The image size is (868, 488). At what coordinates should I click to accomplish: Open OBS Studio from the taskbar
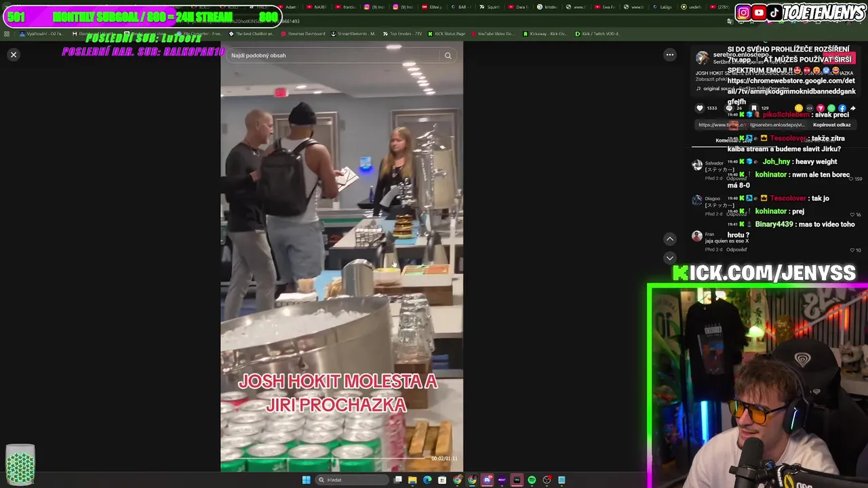coord(547,480)
